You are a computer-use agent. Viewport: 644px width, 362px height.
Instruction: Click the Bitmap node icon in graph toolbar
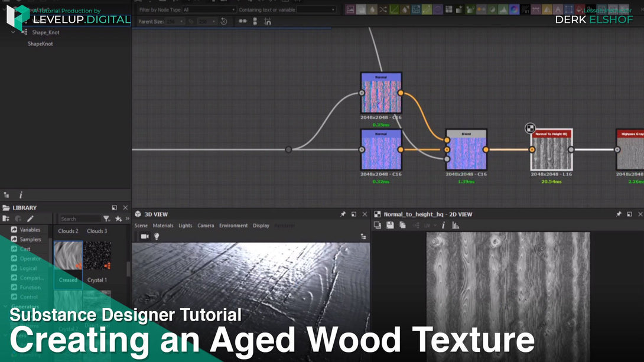tap(350, 9)
